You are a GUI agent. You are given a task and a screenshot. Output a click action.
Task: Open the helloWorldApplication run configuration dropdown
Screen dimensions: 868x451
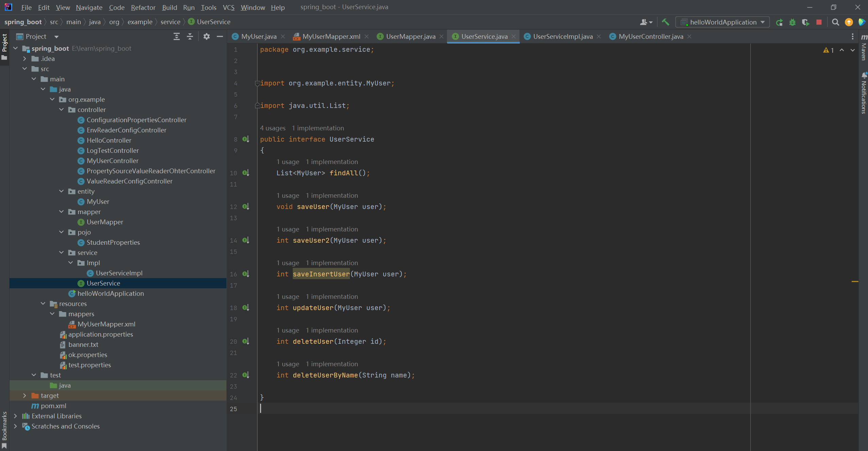pyautogui.click(x=722, y=22)
